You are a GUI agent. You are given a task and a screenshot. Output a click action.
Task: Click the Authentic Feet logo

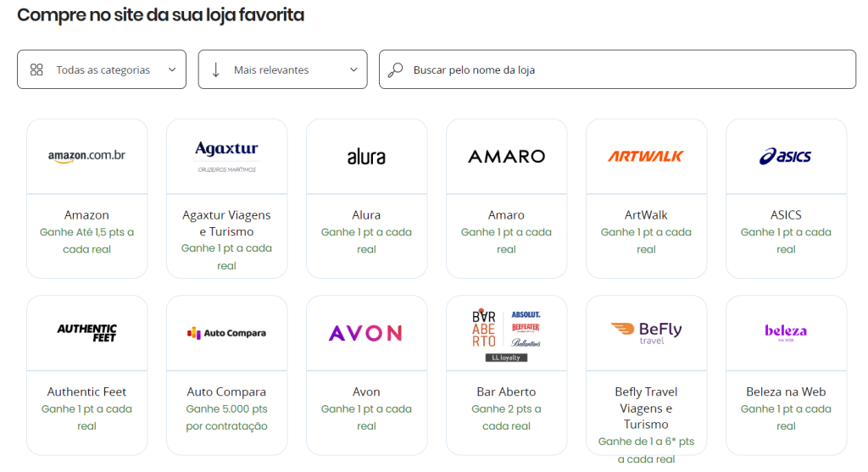pos(86,333)
